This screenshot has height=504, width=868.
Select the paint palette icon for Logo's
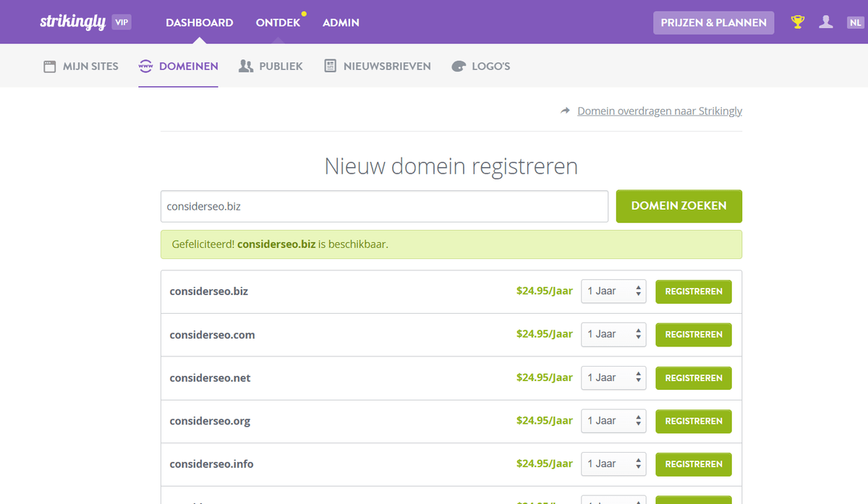[x=458, y=65]
